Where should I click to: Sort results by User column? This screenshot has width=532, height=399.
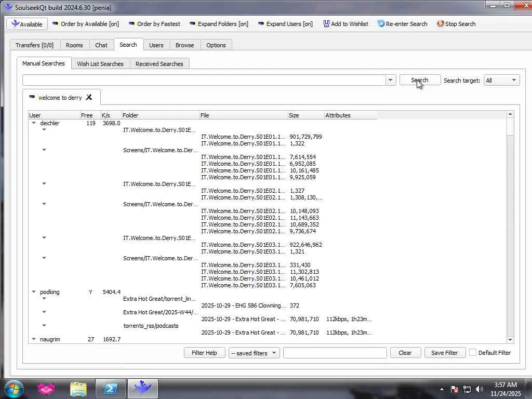point(54,115)
